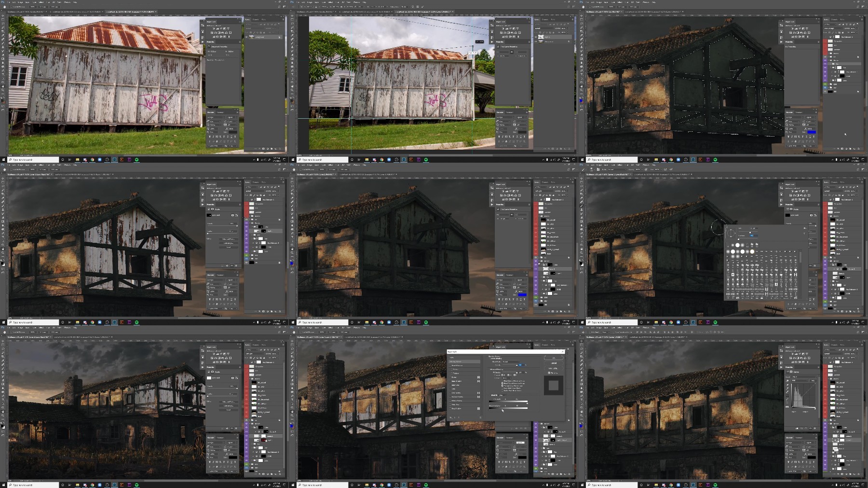
Task: Click taskbar search box in barn close-up window
Action: tap(33, 160)
